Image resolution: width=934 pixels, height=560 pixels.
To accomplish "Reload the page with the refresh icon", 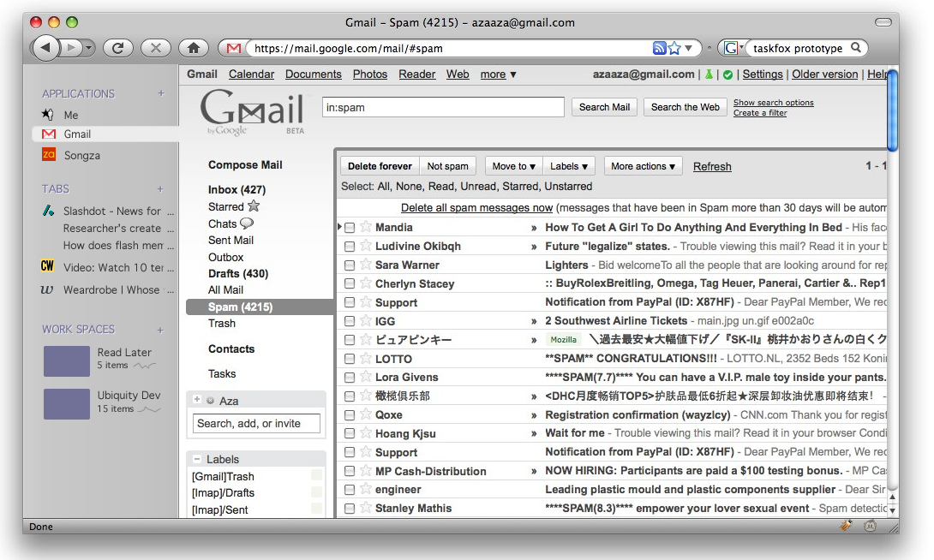I will click(117, 48).
